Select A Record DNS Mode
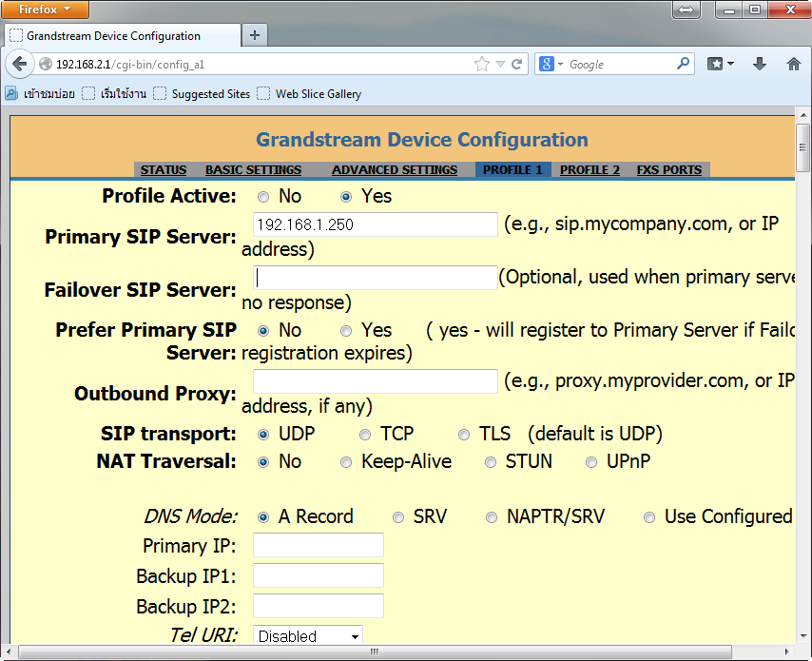Viewport: 812px width, 661px height. pyautogui.click(x=263, y=517)
